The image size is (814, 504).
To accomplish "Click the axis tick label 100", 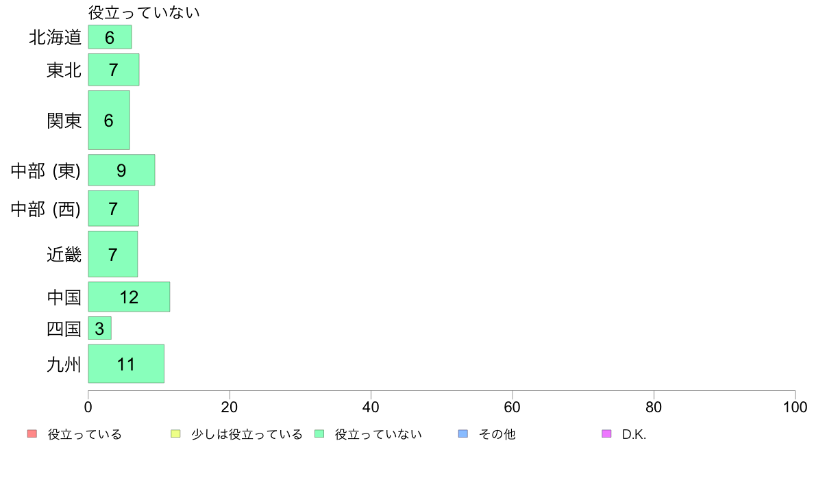I will point(795,407).
